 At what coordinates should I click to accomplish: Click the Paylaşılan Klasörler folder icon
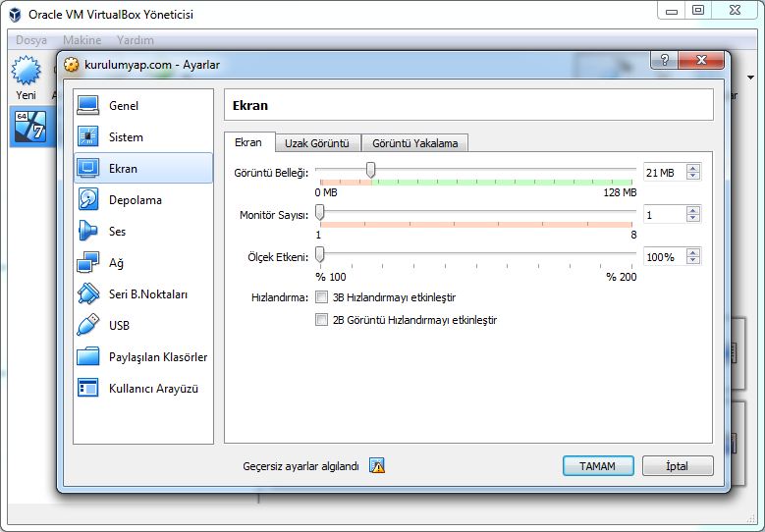(88, 356)
